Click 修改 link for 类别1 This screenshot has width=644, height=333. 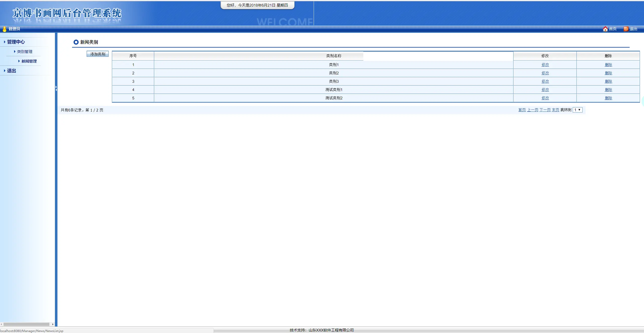point(545,65)
